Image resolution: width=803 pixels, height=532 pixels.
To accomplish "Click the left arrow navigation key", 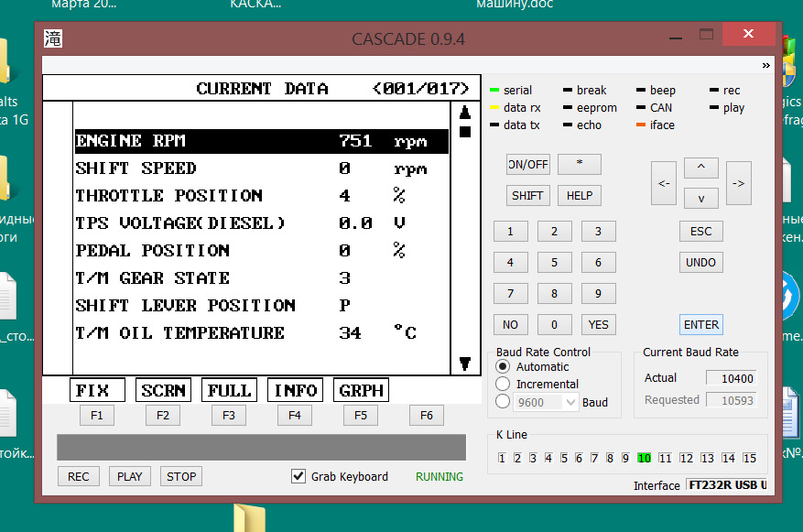I will pos(664,183).
